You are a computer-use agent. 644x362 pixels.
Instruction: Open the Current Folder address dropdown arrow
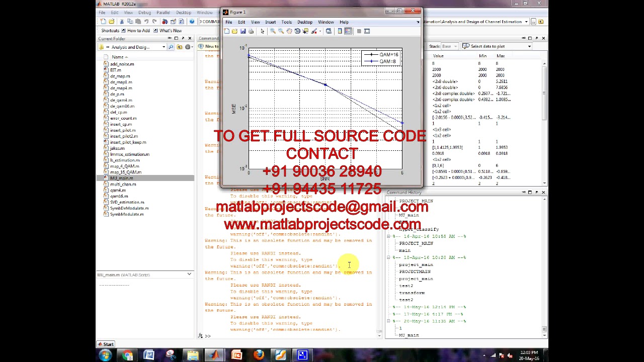(164, 47)
